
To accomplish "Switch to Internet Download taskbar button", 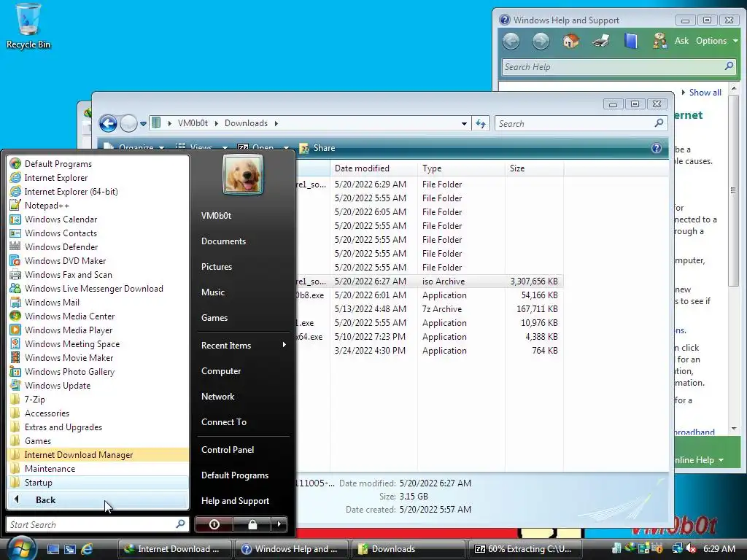I will (x=174, y=549).
